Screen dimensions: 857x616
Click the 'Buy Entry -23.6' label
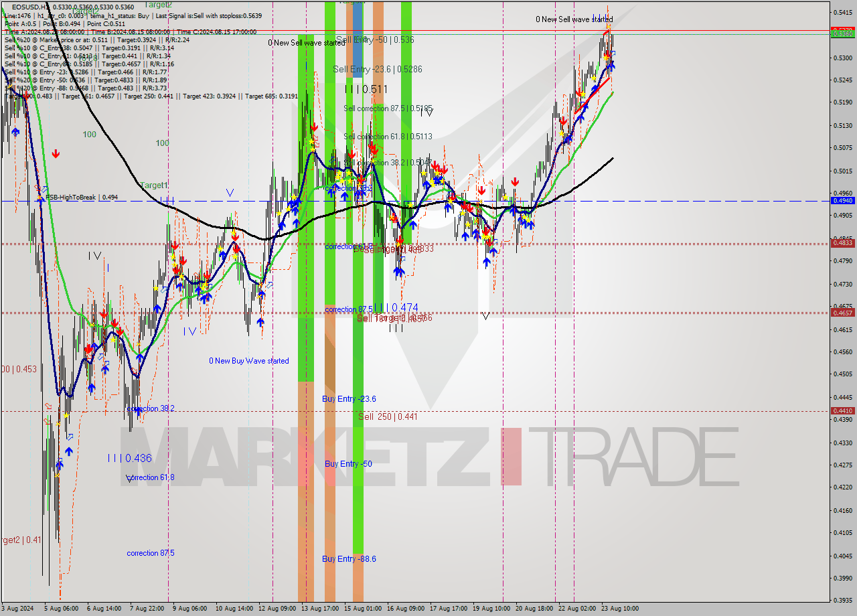349,398
